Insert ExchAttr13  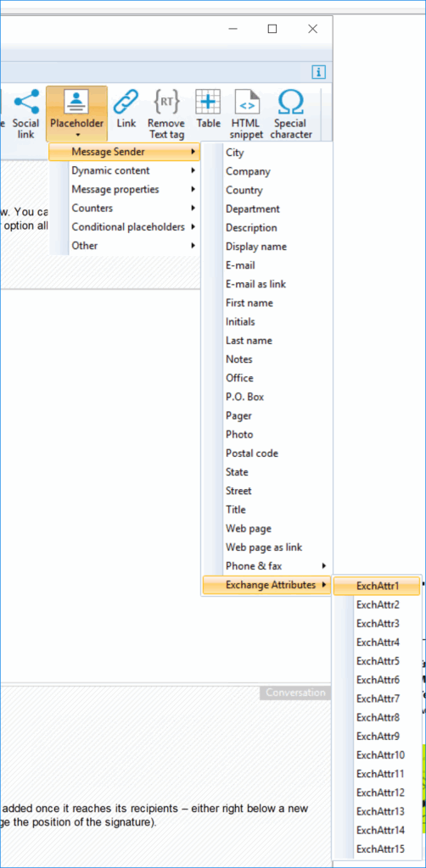[377, 811]
